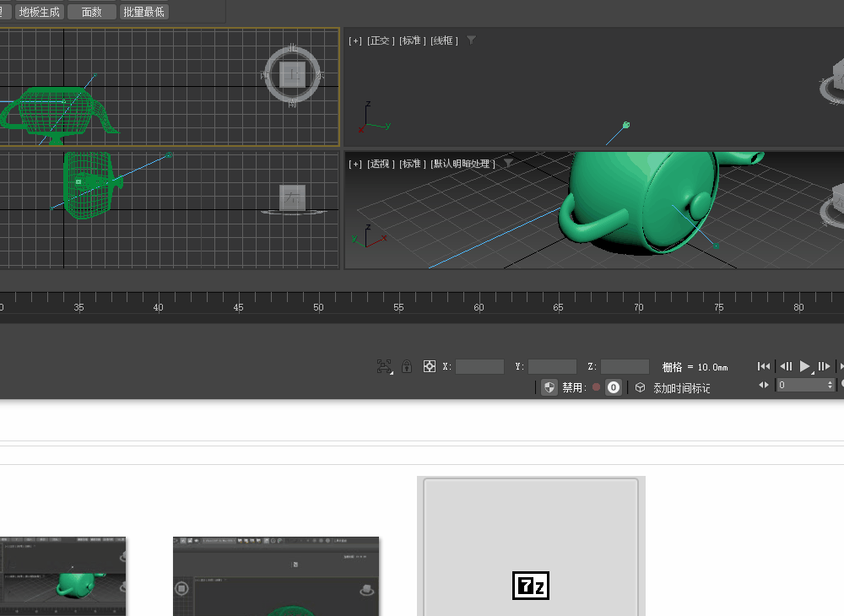Open the 3ds Max interface screenshot thumbnail
This screenshot has width=844, height=616.
coord(276,576)
